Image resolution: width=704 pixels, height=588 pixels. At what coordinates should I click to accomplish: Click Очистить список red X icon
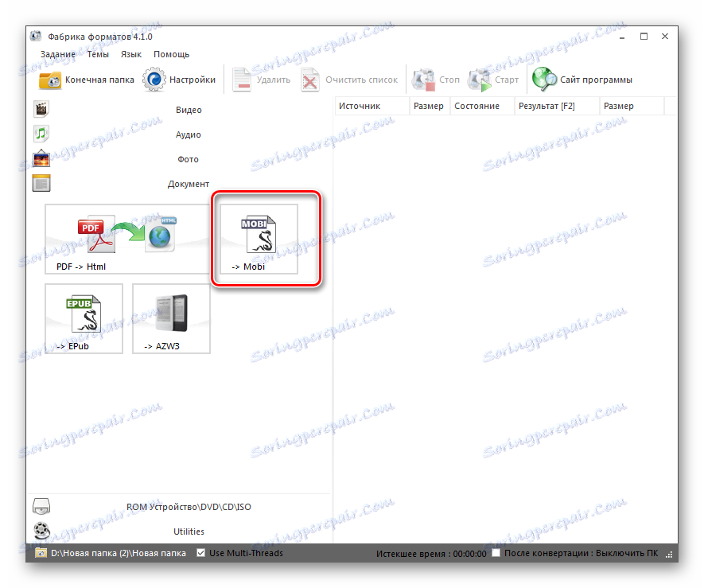pyautogui.click(x=309, y=80)
